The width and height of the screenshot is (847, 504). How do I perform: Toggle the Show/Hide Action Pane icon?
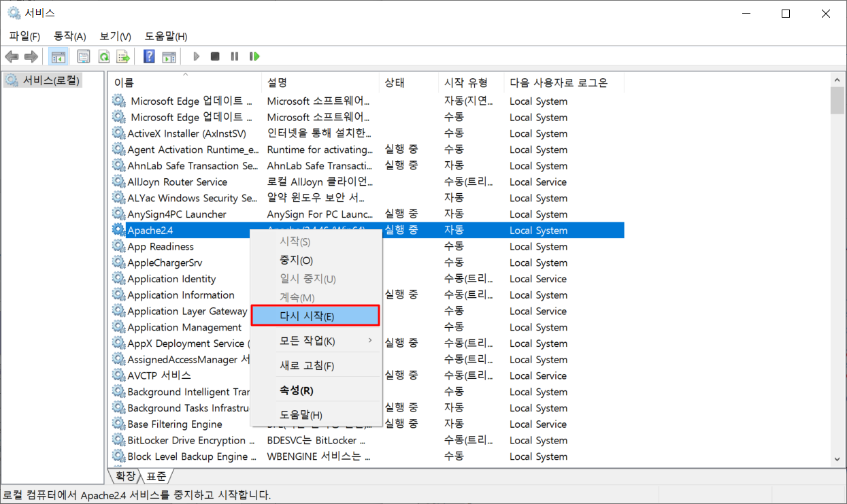tap(169, 56)
